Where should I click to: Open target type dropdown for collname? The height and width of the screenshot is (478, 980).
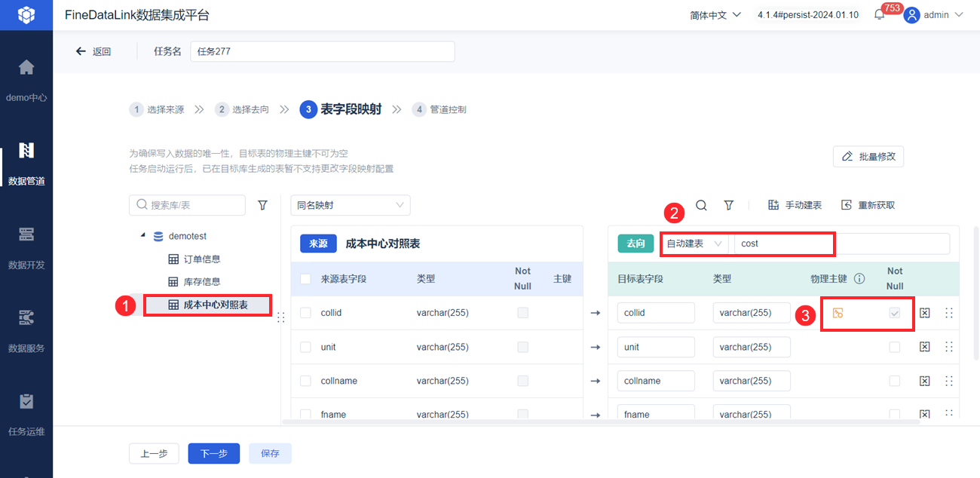pyautogui.click(x=752, y=381)
